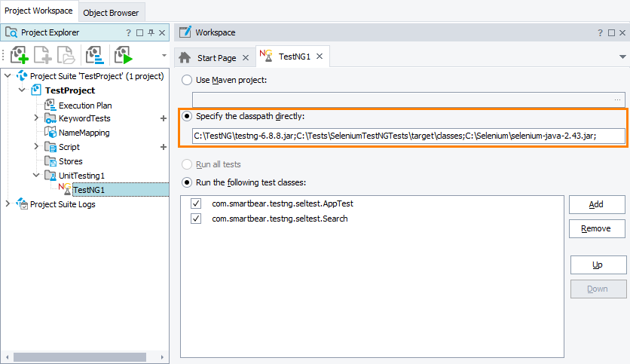
Task: Select 'Use Maven project' radio button
Action: coord(186,80)
